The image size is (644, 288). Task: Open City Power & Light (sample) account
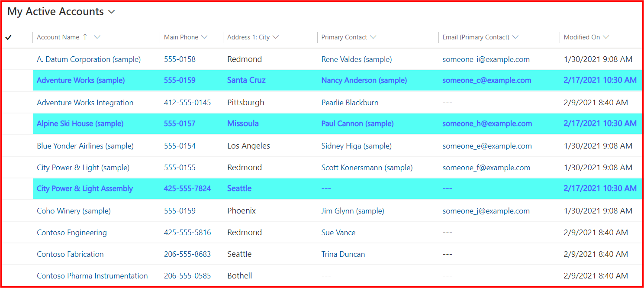click(83, 168)
